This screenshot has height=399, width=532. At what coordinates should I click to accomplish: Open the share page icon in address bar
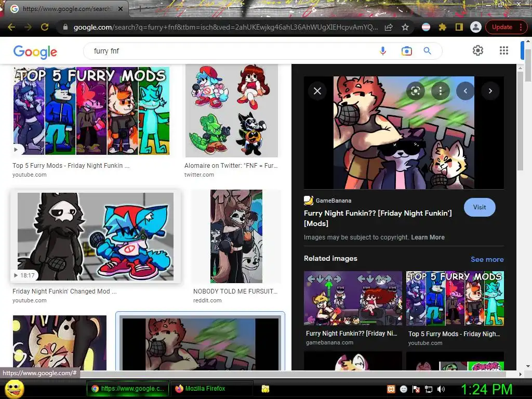point(389,27)
